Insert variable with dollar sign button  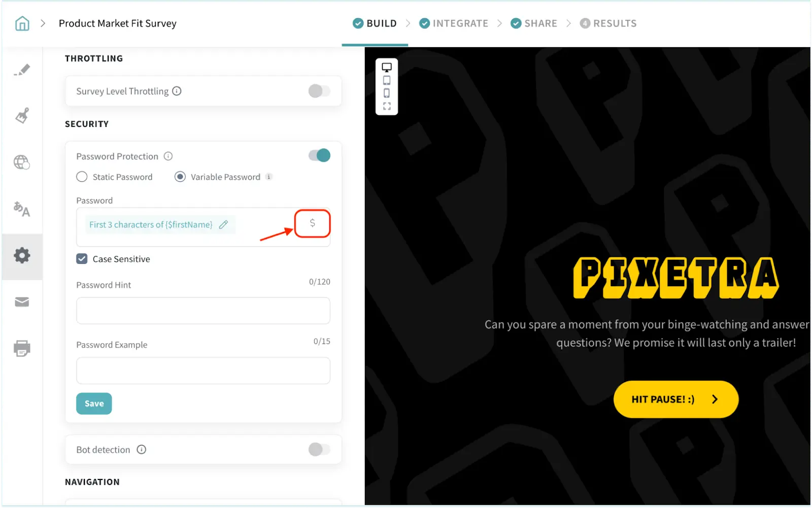pyautogui.click(x=313, y=223)
